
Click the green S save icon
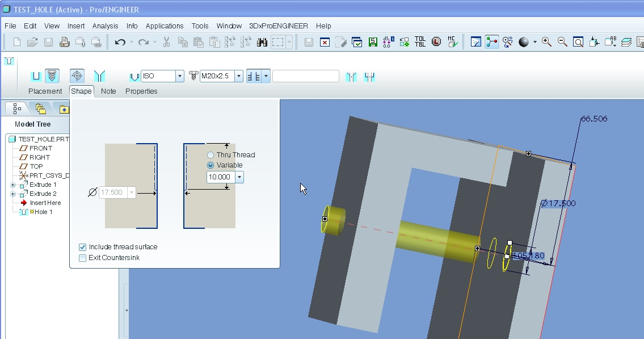tap(373, 42)
